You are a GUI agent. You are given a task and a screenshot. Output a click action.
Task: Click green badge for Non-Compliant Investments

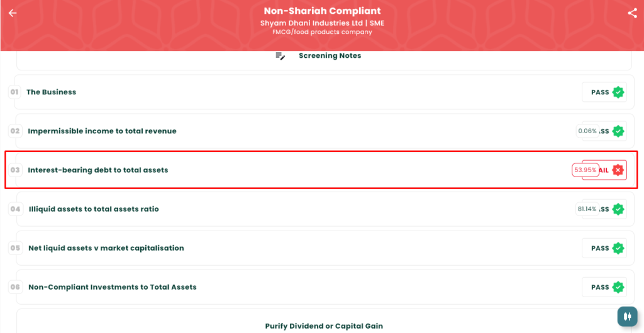tap(618, 287)
